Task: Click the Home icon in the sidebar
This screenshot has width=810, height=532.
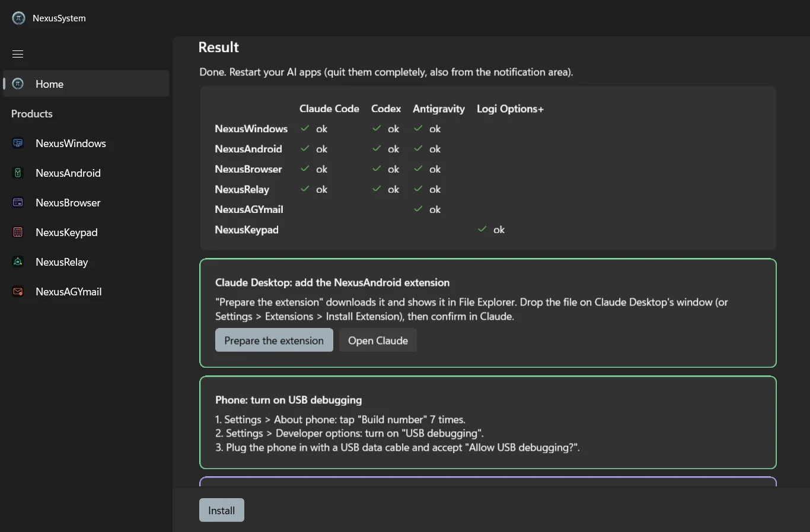Action: point(18,84)
